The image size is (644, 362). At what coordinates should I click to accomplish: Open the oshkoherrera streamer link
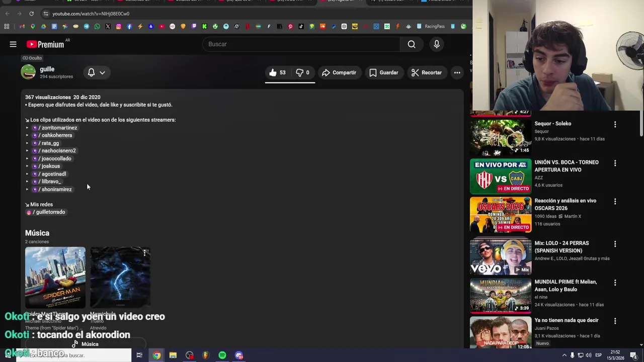click(52, 135)
